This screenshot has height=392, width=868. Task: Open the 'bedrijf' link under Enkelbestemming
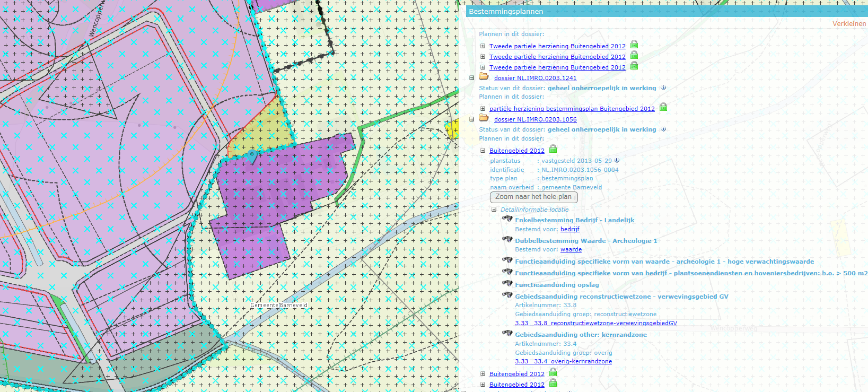tap(569, 229)
